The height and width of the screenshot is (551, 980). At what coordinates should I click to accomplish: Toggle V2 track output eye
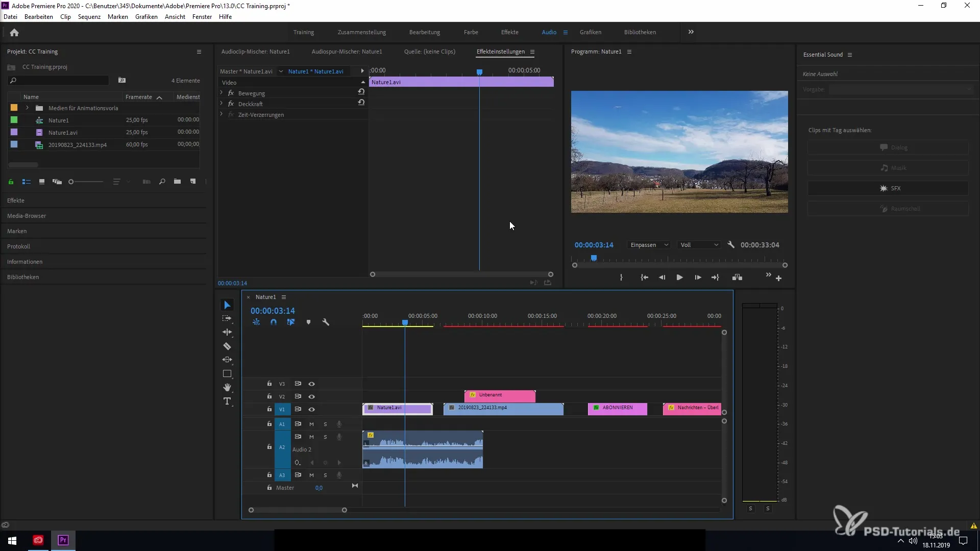[x=311, y=396]
